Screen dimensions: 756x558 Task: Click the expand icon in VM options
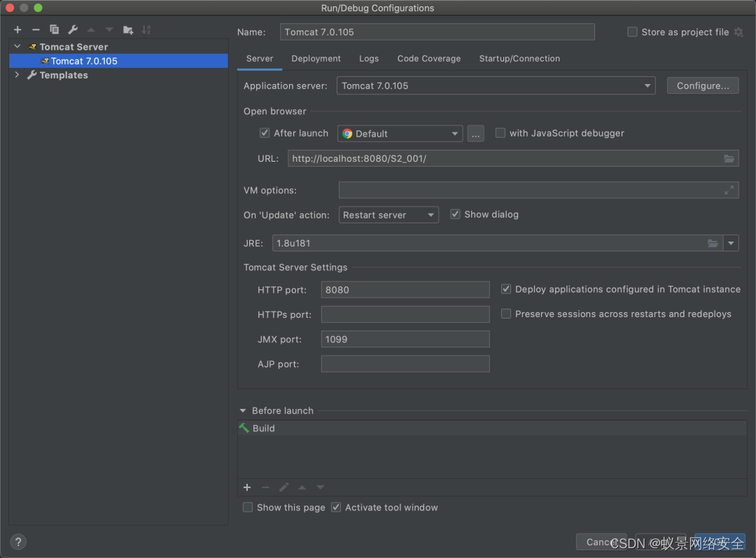point(729,190)
